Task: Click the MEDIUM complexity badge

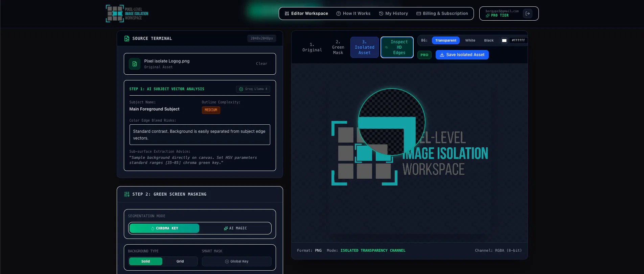Action: point(211,110)
